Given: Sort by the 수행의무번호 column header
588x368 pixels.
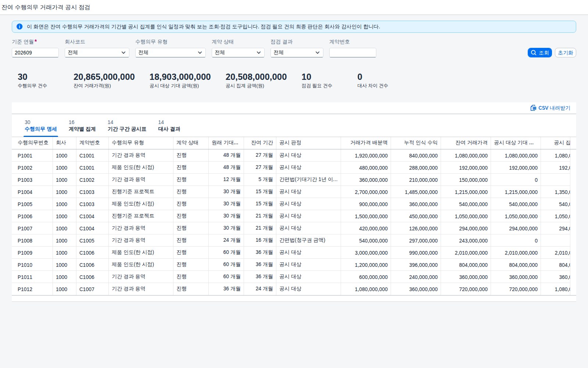Looking at the screenshot, I should (x=33, y=143).
